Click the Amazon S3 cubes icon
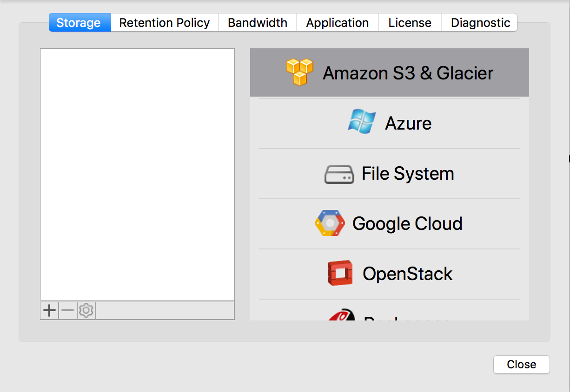Image resolution: width=570 pixels, height=392 pixels. [x=299, y=72]
